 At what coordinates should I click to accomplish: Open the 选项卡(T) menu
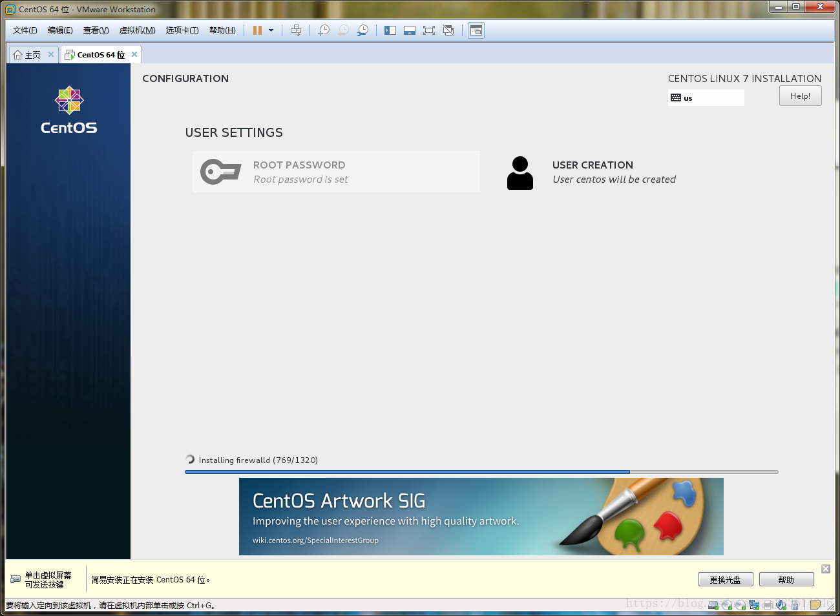coord(182,30)
